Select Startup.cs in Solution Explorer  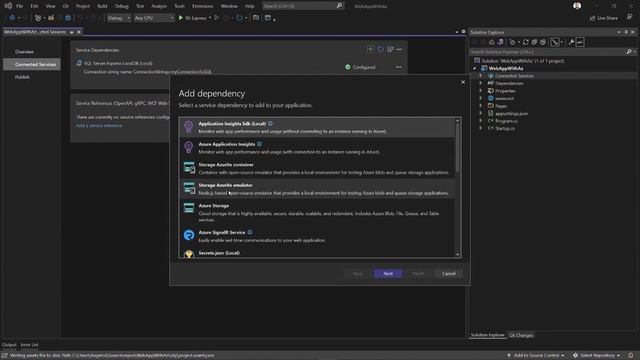point(505,128)
